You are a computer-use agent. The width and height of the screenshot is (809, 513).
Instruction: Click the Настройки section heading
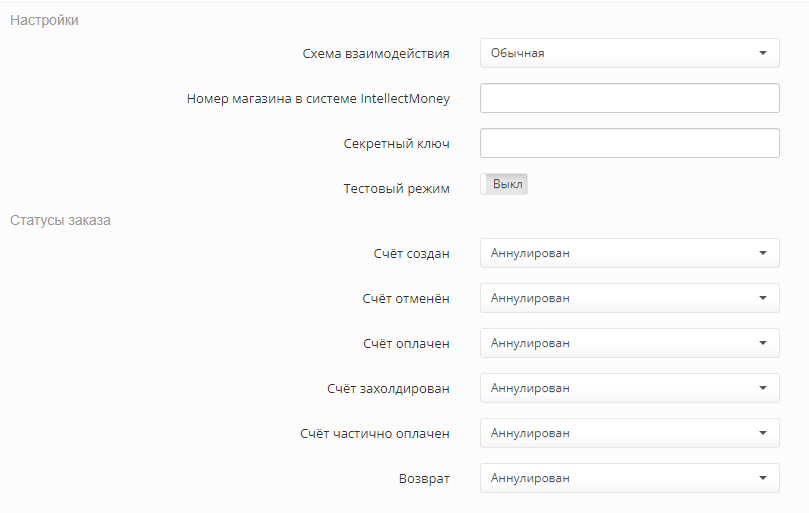(44, 20)
